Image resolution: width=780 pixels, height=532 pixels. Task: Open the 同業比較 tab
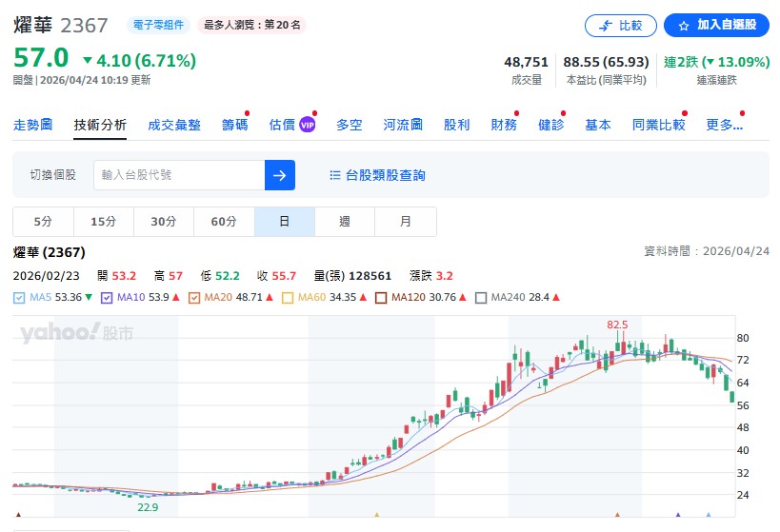[x=658, y=125]
